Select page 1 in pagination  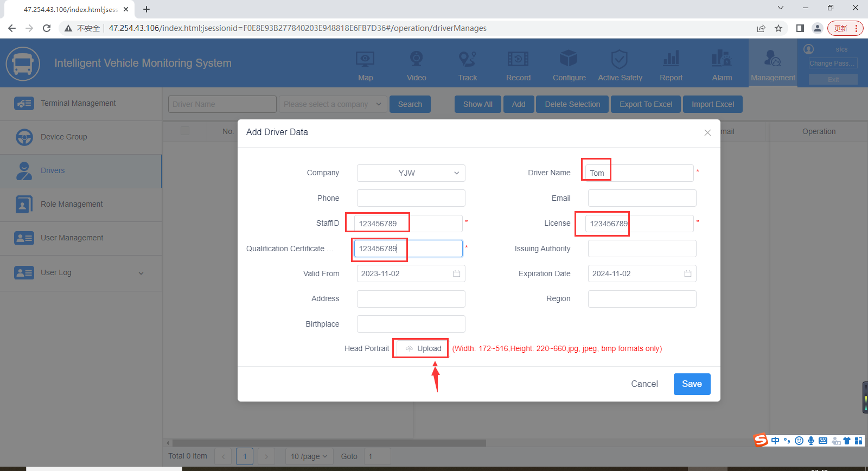point(245,456)
